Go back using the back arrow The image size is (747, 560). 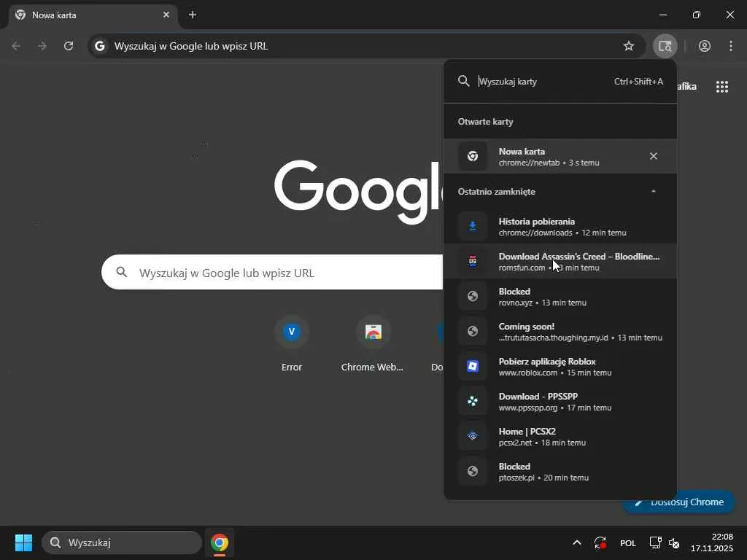(16, 46)
